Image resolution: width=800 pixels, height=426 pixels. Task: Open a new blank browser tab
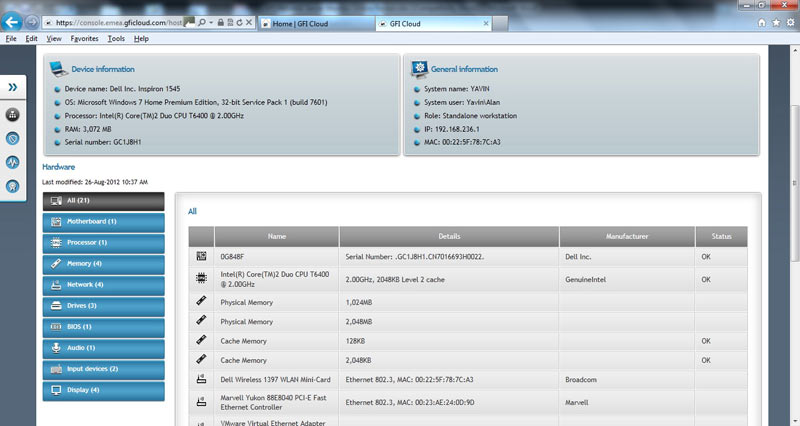(500, 23)
